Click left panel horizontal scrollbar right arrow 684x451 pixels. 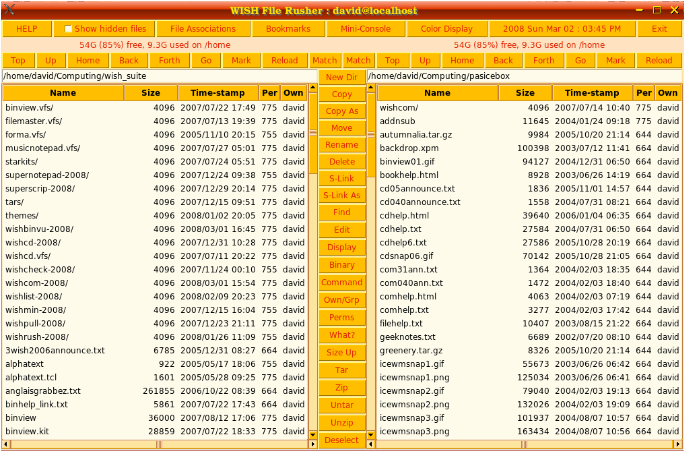pyautogui.click(x=313, y=444)
